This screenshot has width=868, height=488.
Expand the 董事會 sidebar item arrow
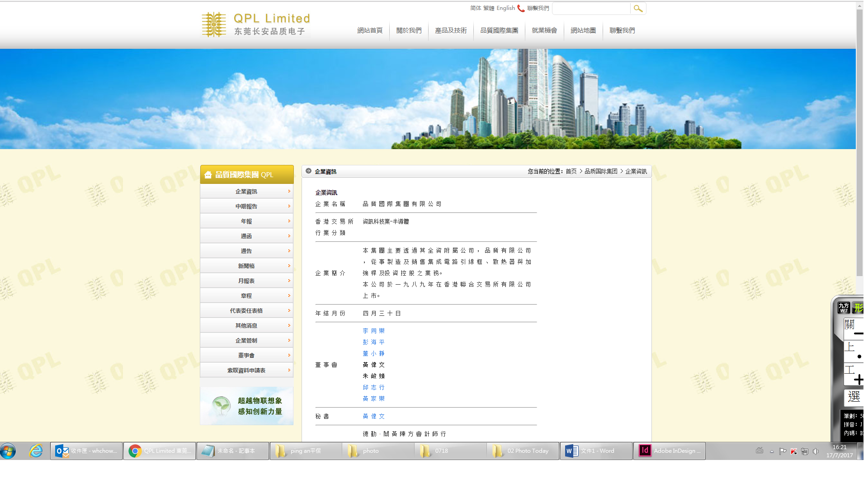click(289, 355)
